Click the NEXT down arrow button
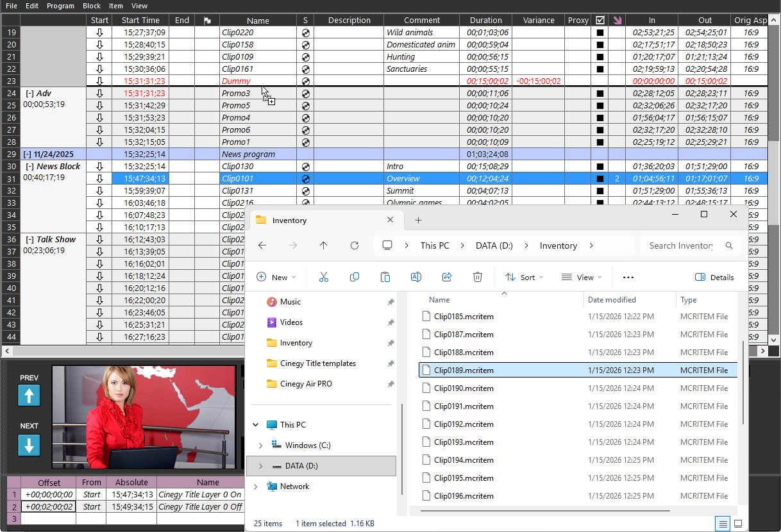The width and height of the screenshot is (781, 532). click(x=29, y=445)
